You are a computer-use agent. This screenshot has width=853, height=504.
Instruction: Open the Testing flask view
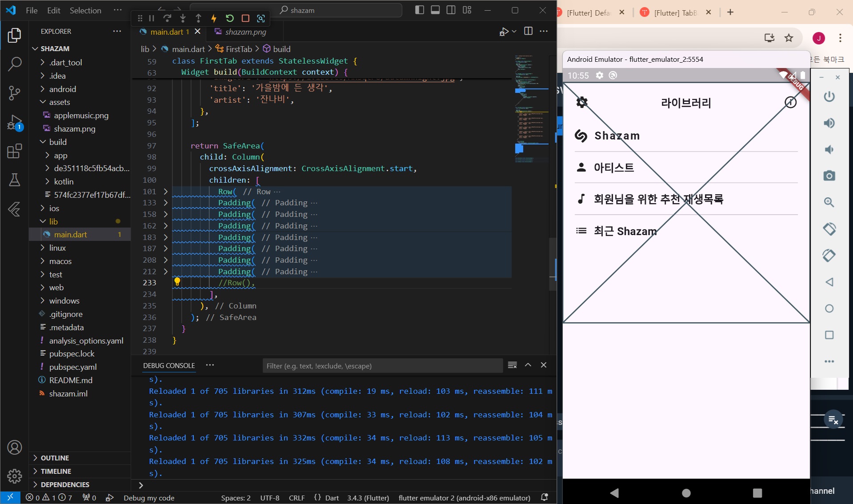[15, 180]
